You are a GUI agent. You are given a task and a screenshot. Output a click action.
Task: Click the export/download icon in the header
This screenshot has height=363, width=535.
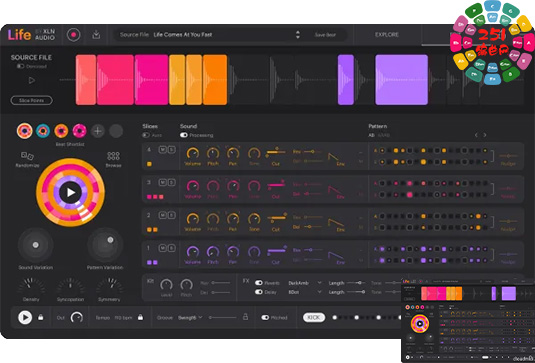pyautogui.click(x=96, y=34)
